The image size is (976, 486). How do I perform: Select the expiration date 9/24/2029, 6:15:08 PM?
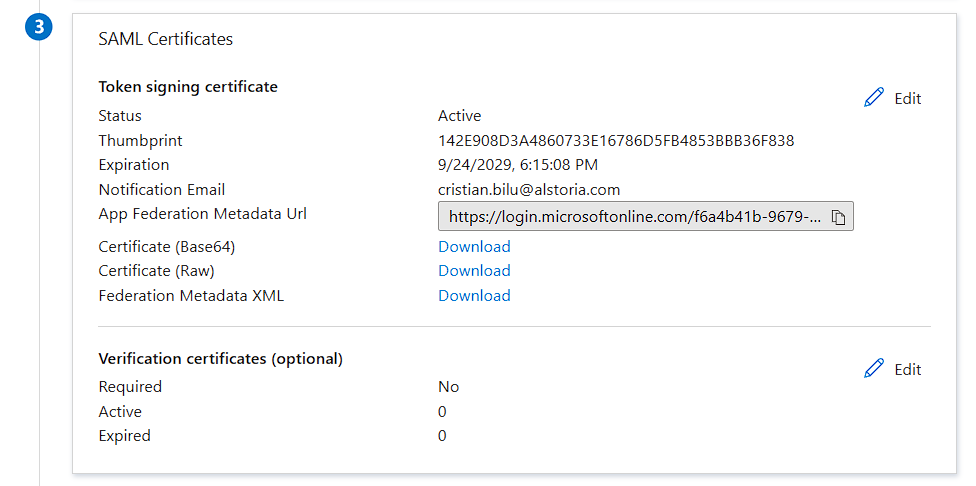point(518,165)
